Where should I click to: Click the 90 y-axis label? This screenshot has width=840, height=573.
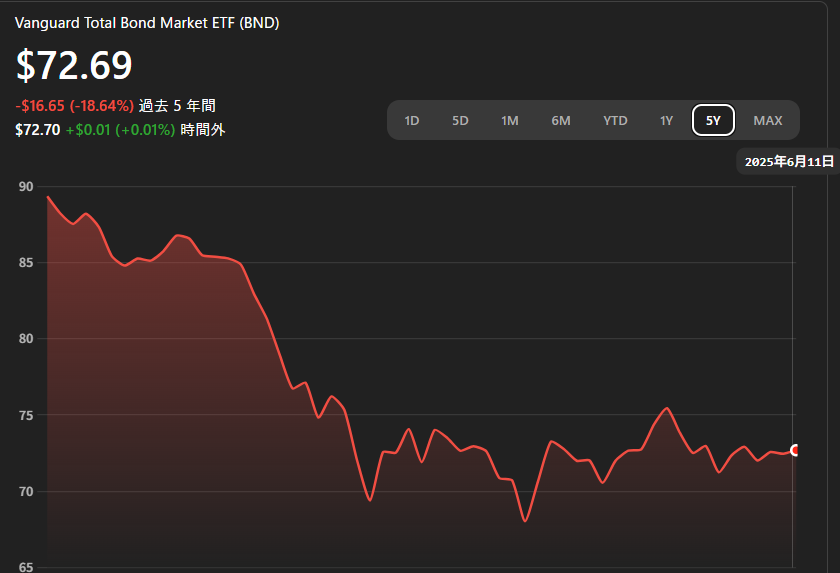(26, 186)
